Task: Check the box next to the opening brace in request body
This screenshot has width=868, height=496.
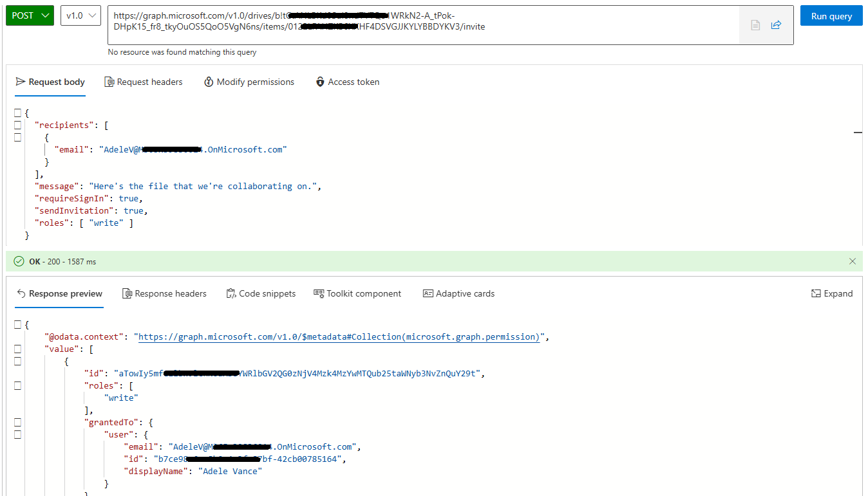Action: pyautogui.click(x=17, y=112)
